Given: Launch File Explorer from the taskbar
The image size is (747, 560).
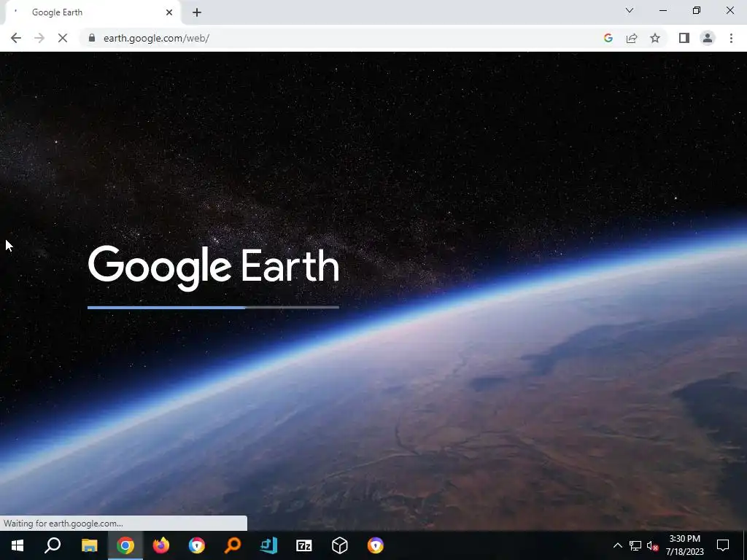Looking at the screenshot, I should tap(90, 545).
